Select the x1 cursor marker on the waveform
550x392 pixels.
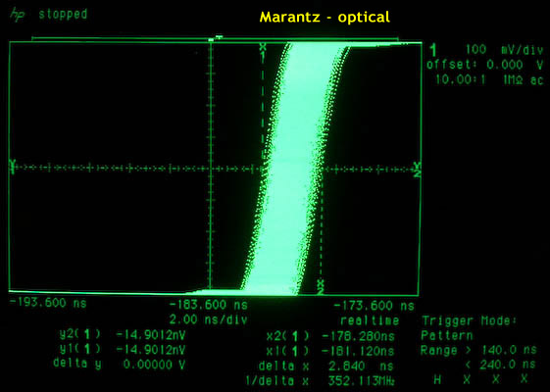[263, 51]
